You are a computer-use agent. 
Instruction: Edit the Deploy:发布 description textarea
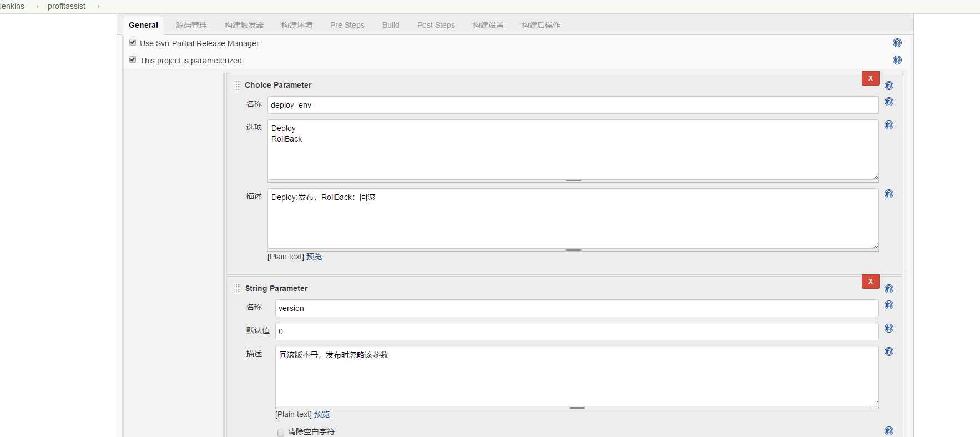pyautogui.click(x=573, y=218)
